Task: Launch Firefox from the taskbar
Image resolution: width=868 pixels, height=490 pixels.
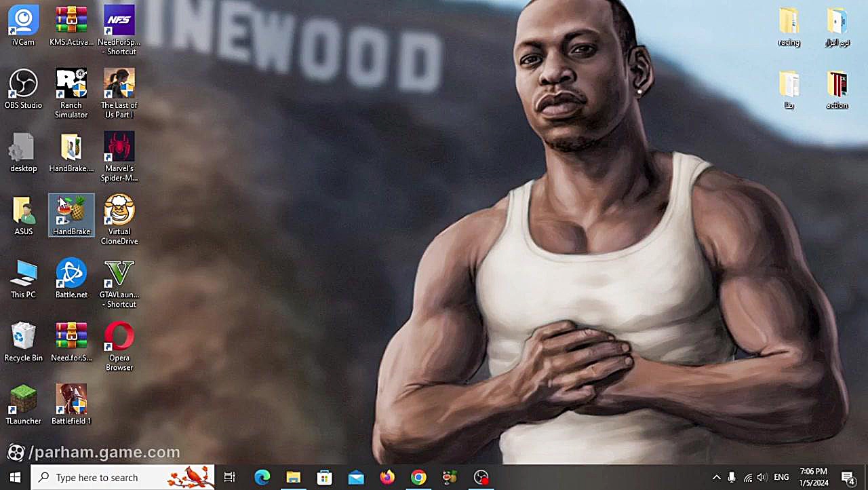Action: tap(387, 477)
